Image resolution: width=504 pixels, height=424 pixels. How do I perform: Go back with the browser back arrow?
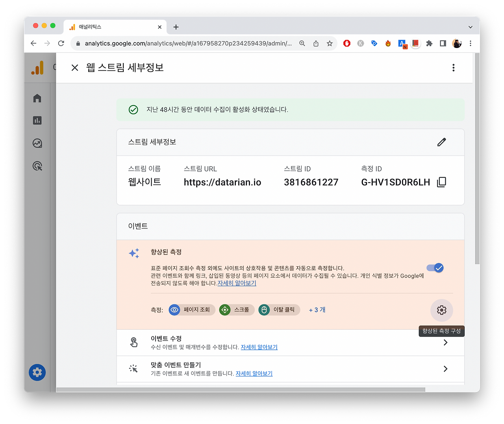coord(33,43)
